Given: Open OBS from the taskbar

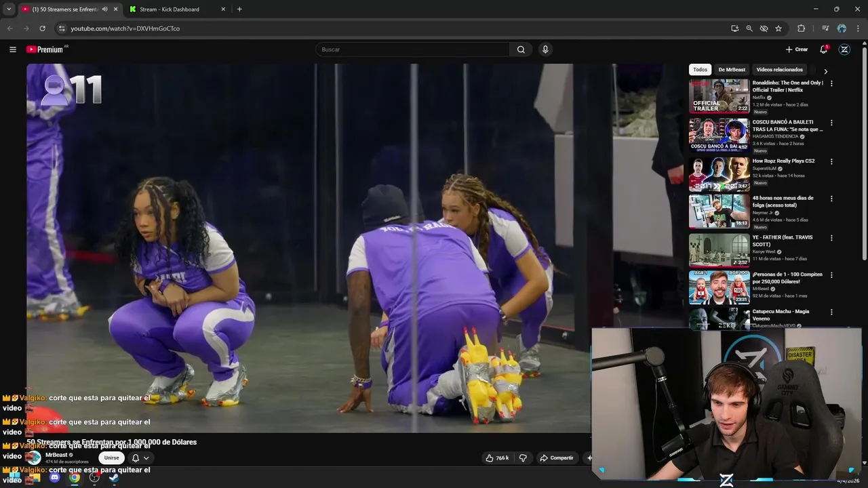Looking at the screenshot, I should point(94,478).
